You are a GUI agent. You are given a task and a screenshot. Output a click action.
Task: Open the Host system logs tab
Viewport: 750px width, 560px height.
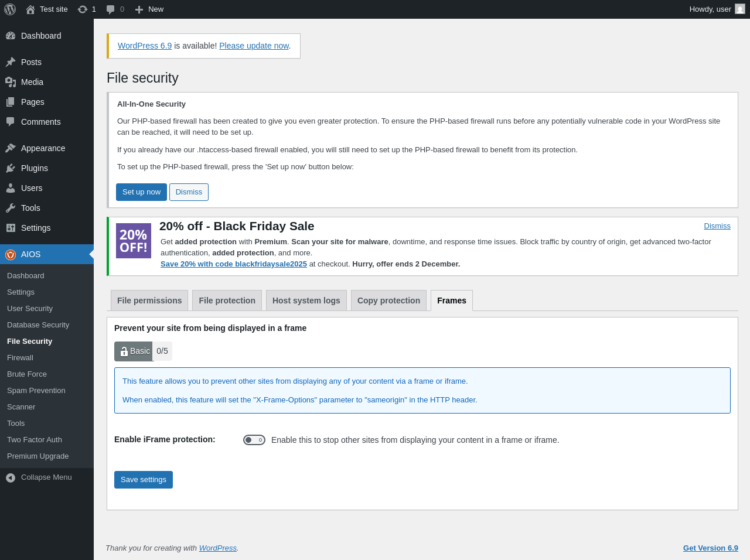pos(306,301)
